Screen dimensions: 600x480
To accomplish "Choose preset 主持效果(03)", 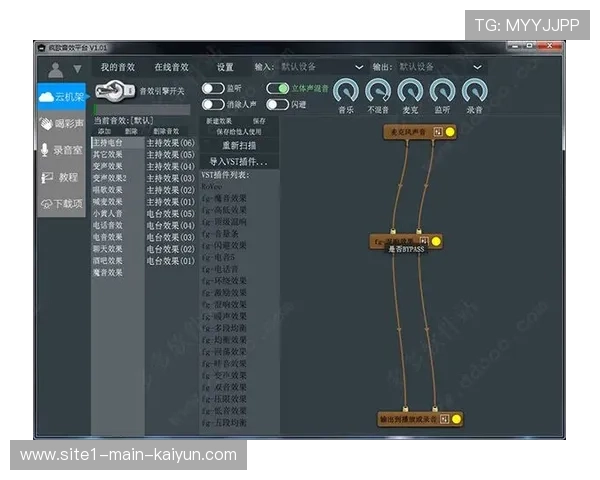I will pyautogui.click(x=171, y=178).
